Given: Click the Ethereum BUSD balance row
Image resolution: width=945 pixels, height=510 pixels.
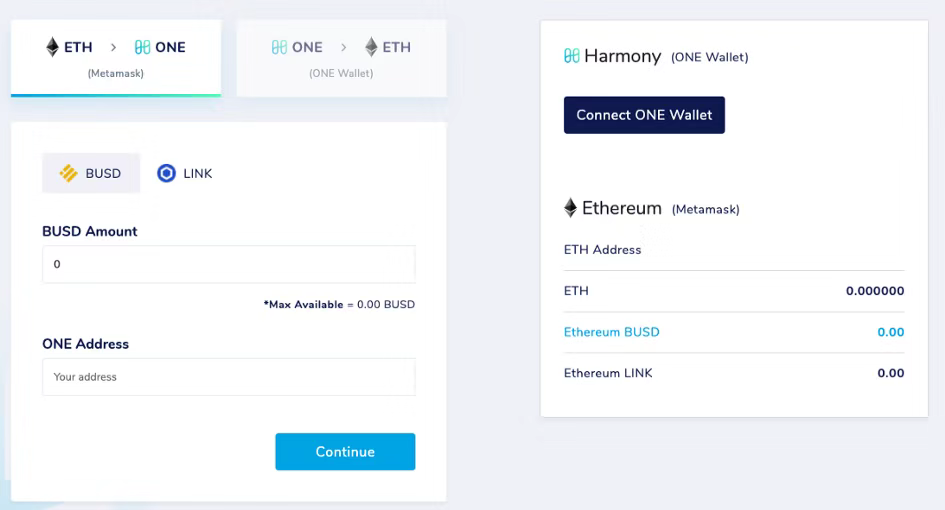Looking at the screenshot, I should (x=734, y=332).
